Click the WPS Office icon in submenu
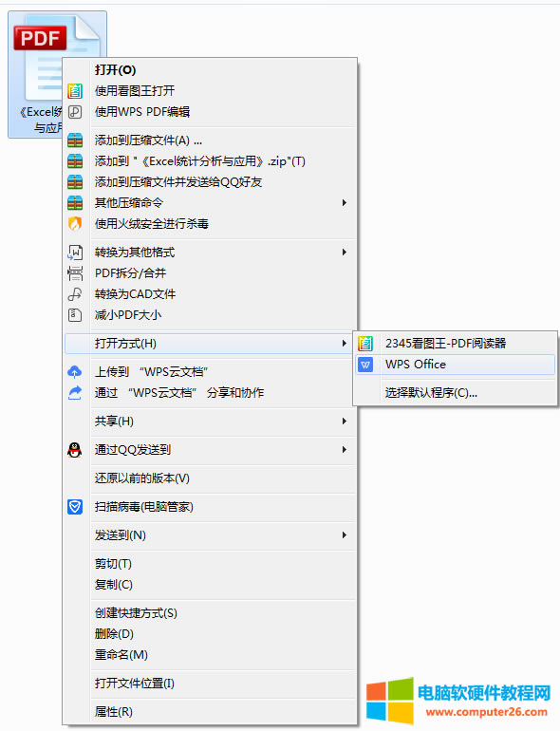 (365, 365)
